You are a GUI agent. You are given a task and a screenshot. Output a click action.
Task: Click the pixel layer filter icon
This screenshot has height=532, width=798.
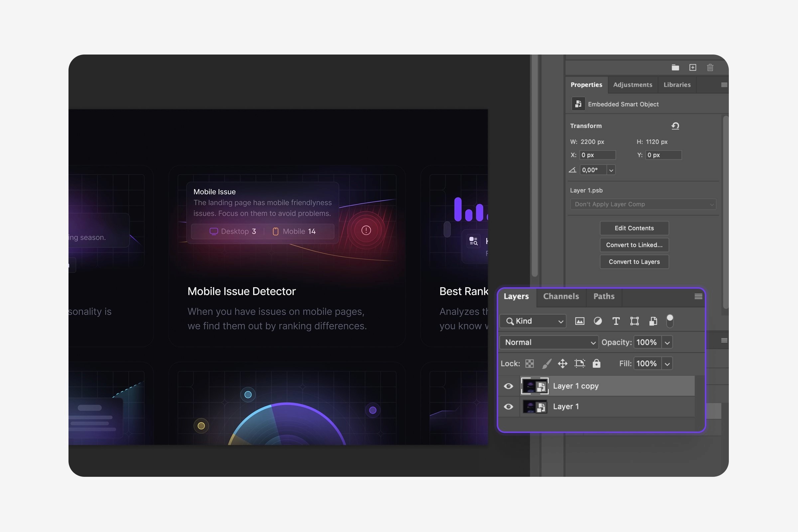(x=580, y=321)
